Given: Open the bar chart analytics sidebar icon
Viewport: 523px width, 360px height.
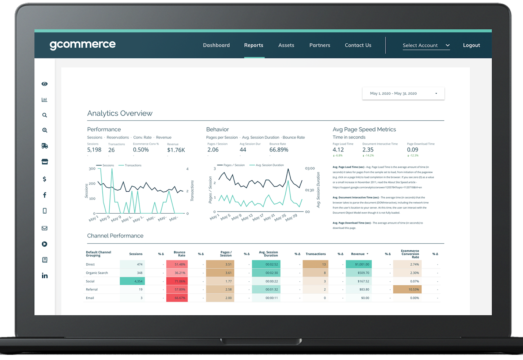Looking at the screenshot, I should [44, 100].
